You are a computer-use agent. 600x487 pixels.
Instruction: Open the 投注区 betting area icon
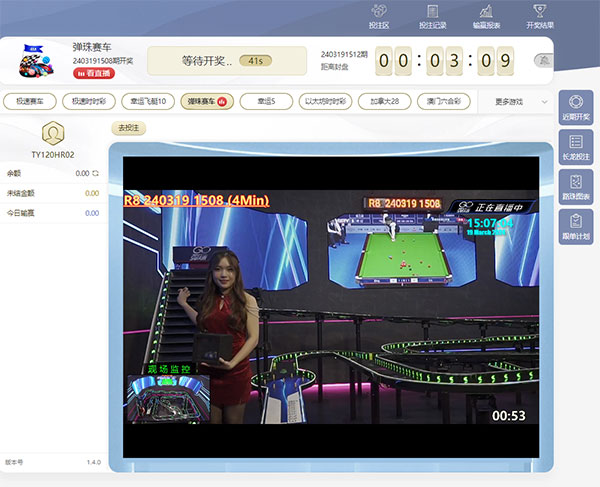(379, 15)
